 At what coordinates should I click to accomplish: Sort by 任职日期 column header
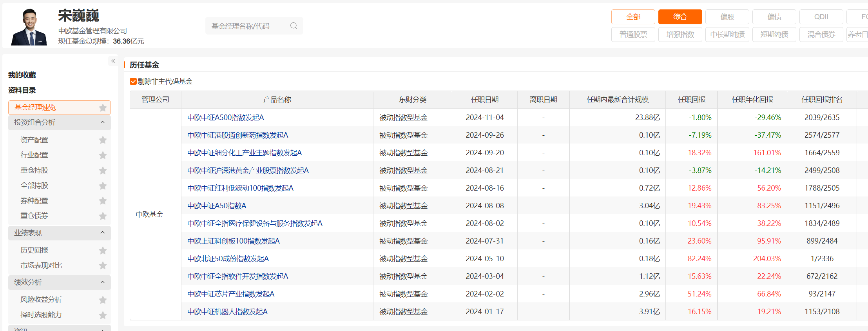click(x=485, y=100)
